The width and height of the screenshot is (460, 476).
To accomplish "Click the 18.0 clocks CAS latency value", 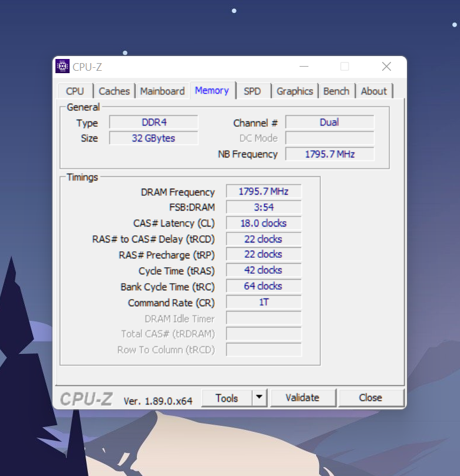I will pyautogui.click(x=264, y=223).
